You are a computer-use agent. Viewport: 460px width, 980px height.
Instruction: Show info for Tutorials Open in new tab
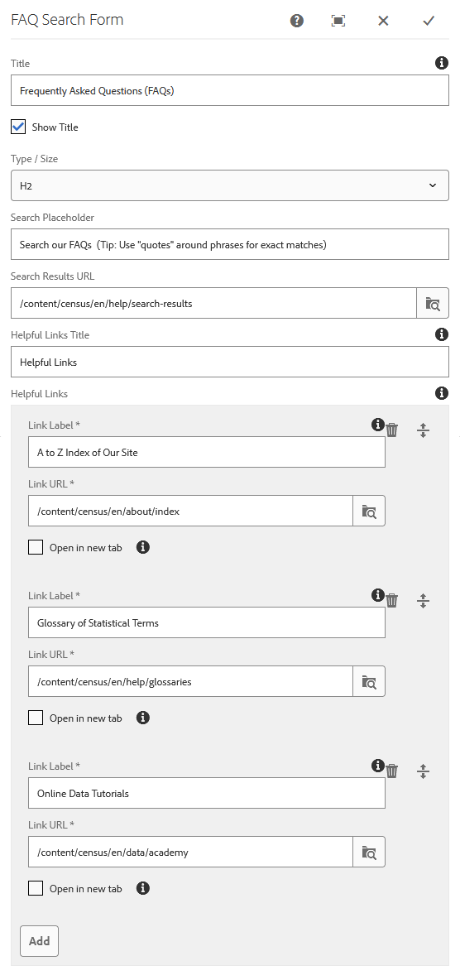tap(143, 889)
